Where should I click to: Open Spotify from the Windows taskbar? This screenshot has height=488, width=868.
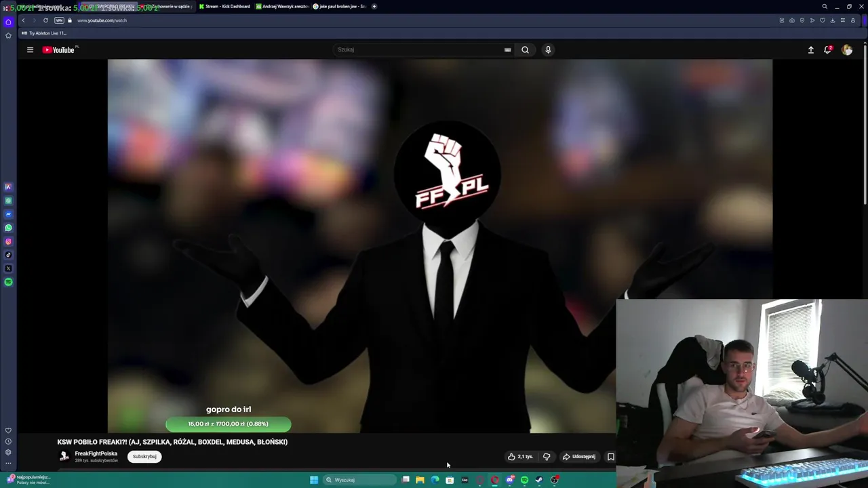pyautogui.click(x=524, y=480)
